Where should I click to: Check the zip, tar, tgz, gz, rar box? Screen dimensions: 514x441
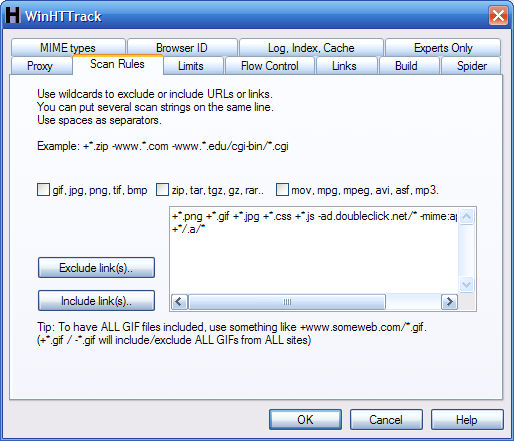coord(162,190)
